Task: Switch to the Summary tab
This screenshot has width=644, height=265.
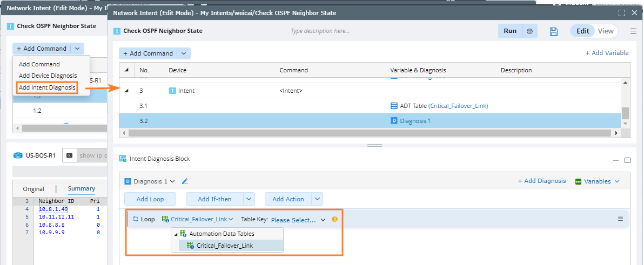Action: pyautogui.click(x=82, y=189)
